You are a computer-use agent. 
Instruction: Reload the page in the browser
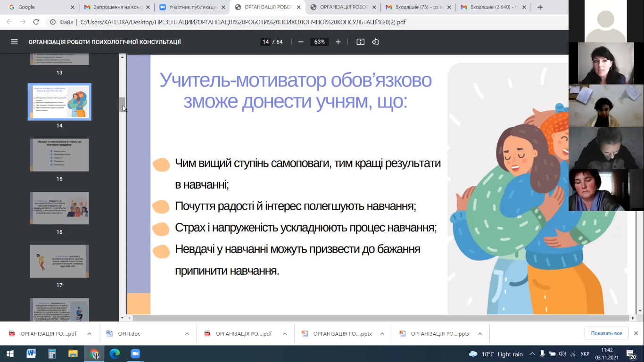[x=36, y=22]
